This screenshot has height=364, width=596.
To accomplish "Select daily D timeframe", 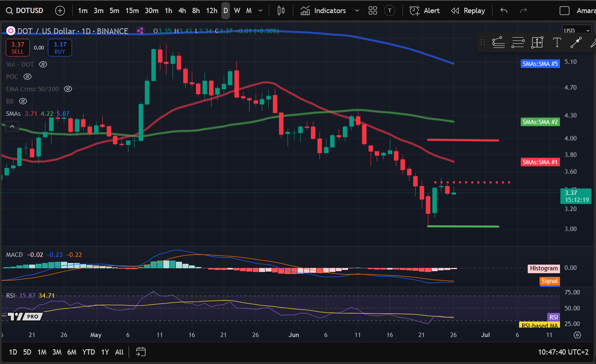I will click(226, 11).
